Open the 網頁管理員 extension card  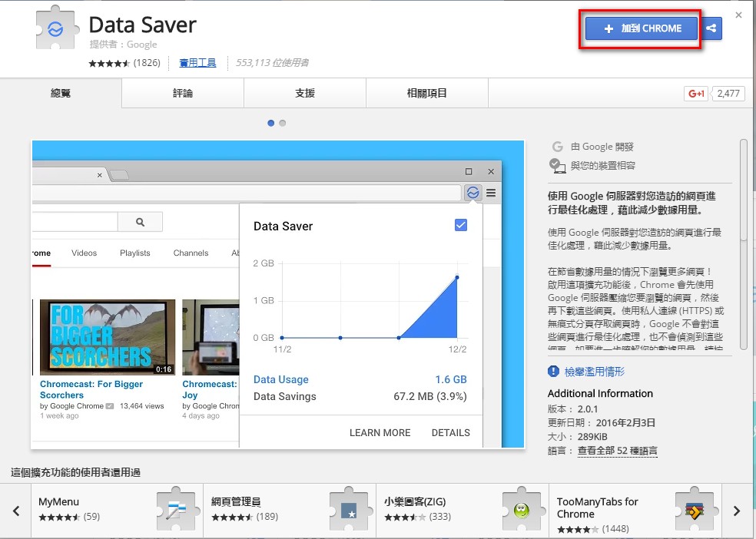(x=290, y=511)
